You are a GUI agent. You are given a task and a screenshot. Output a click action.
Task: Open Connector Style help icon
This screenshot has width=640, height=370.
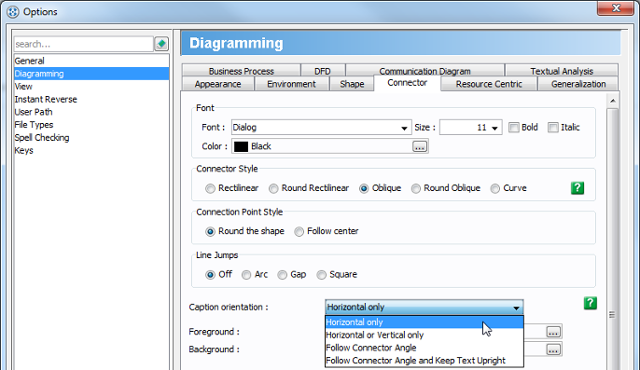click(x=577, y=188)
